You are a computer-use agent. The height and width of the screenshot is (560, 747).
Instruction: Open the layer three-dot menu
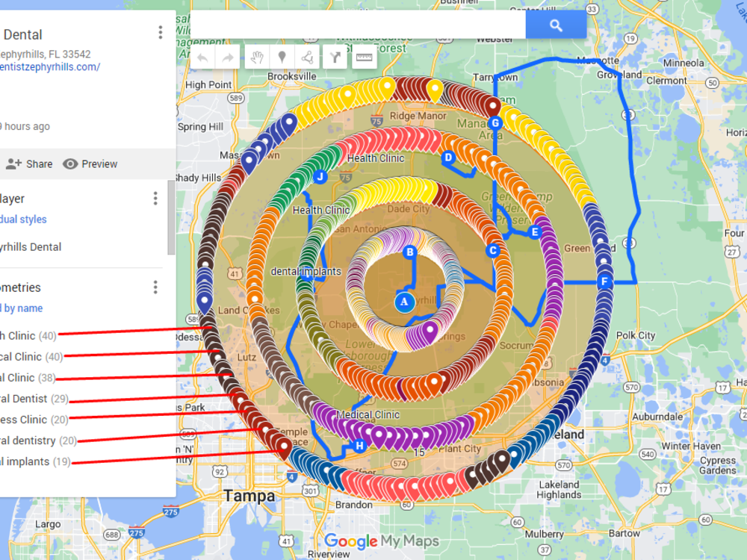[155, 198]
